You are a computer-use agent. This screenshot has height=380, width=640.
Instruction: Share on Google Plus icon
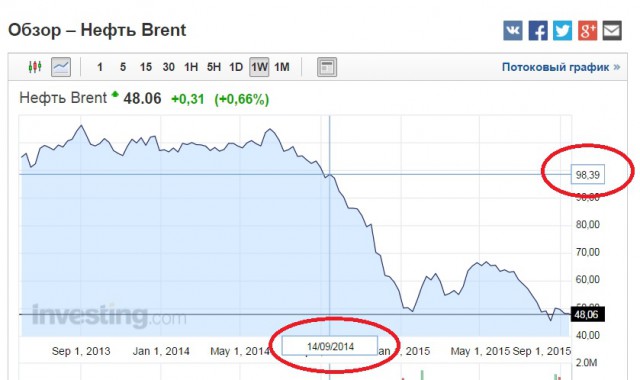tap(587, 31)
